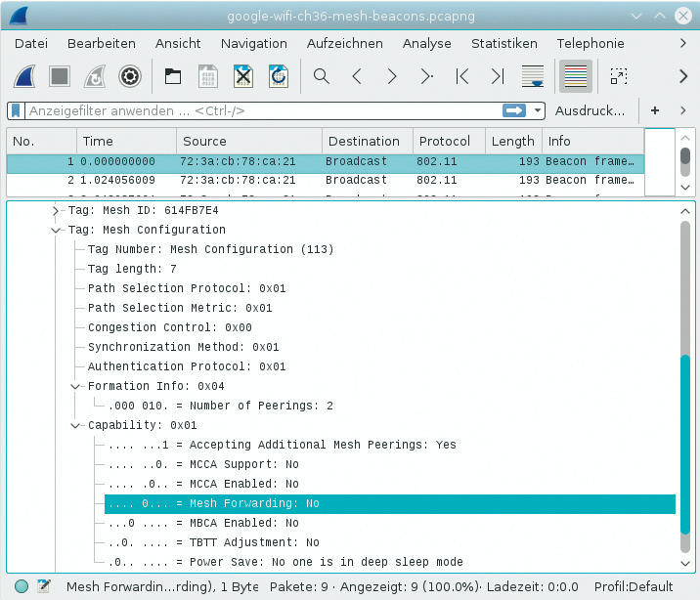Image resolution: width=700 pixels, height=600 pixels.
Task: Toggle packet list colorization
Action: click(x=576, y=76)
